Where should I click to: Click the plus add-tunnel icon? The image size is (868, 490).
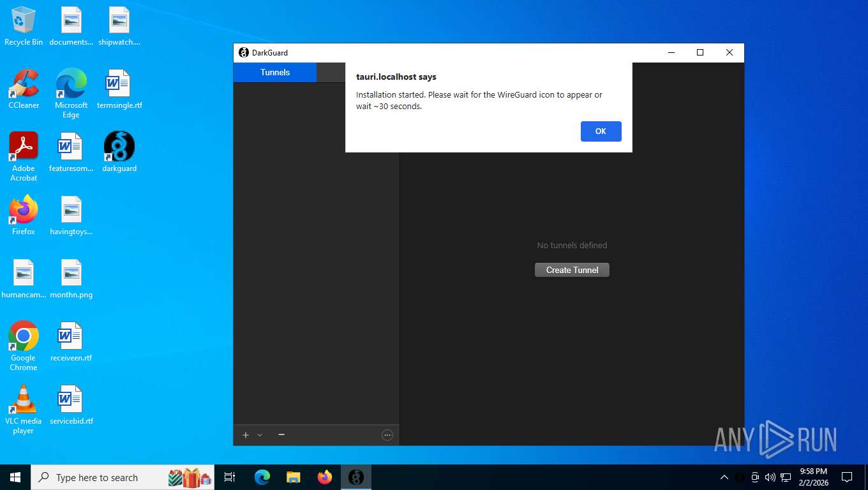[246, 435]
